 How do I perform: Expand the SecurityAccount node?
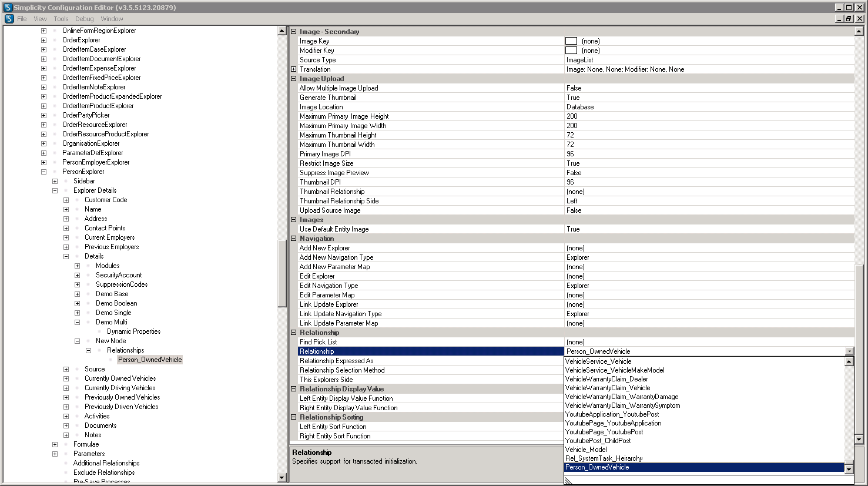(x=77, y=275)
